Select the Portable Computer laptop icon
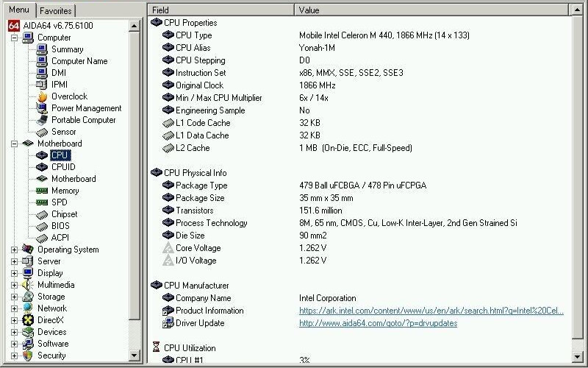The height and width of the screenshot is (368, 588). click(x=42, y=120)
